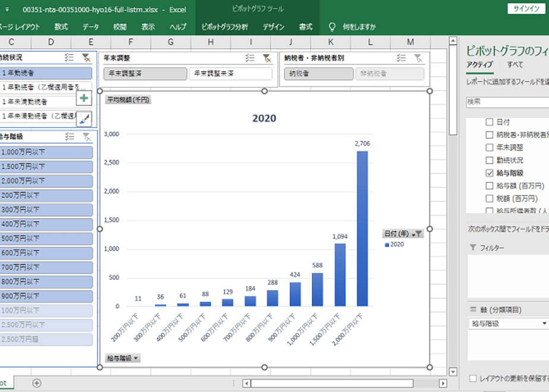Open the 表示 ribbon tab

point(148,27)
